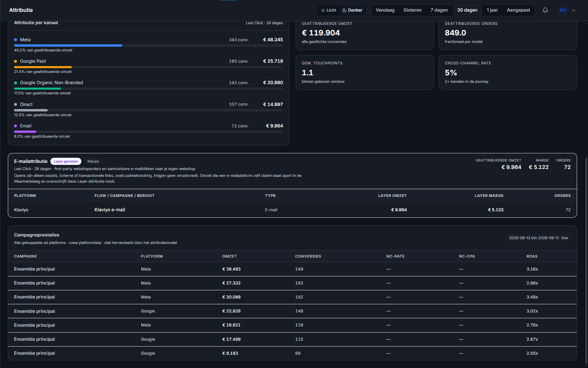This screenshot has height=368, width=588.
Task: Click the Last Click · 28 dagen label
Action: pyautogui.click(x=265, y=23)
